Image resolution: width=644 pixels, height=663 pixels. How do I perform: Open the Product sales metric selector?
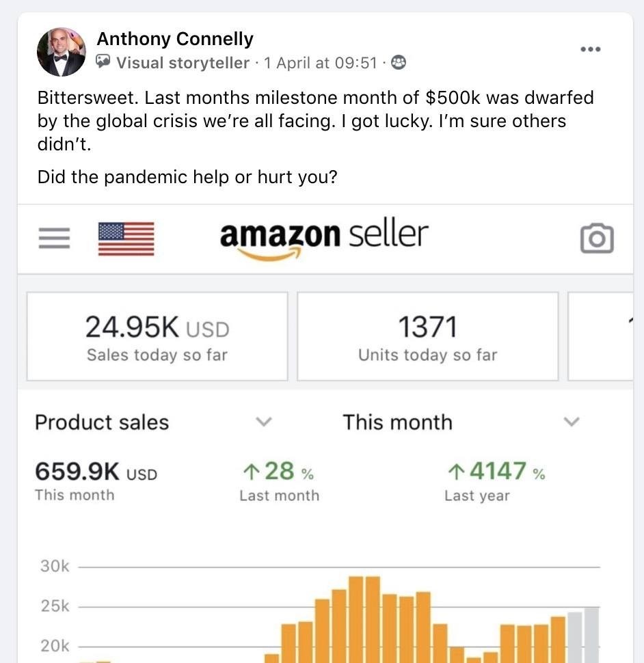(x=102, y=422)
